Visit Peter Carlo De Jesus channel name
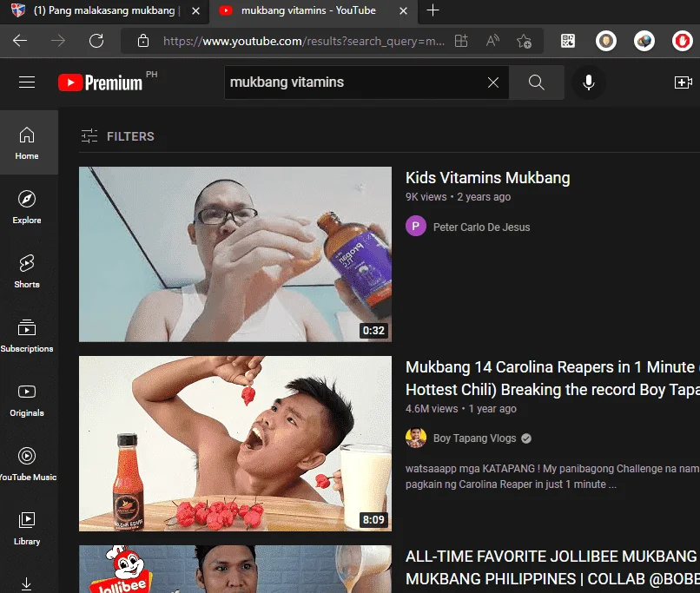 pos(481,227)
